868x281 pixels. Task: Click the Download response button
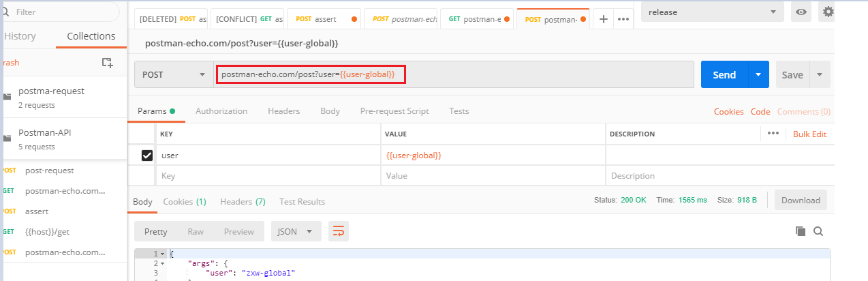801,200
